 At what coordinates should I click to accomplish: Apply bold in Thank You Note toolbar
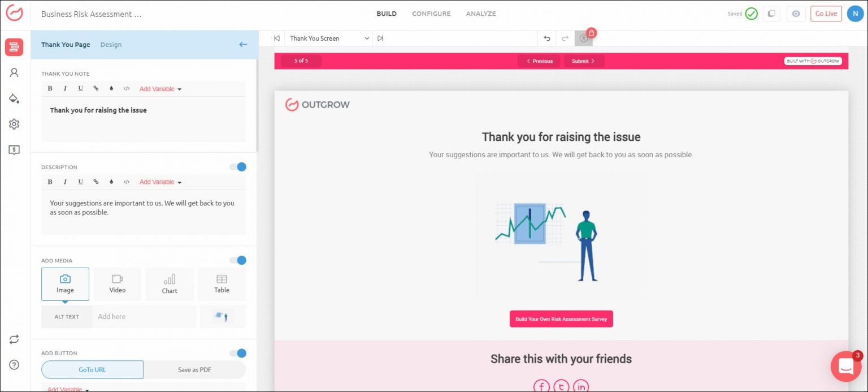pos(50,89)
